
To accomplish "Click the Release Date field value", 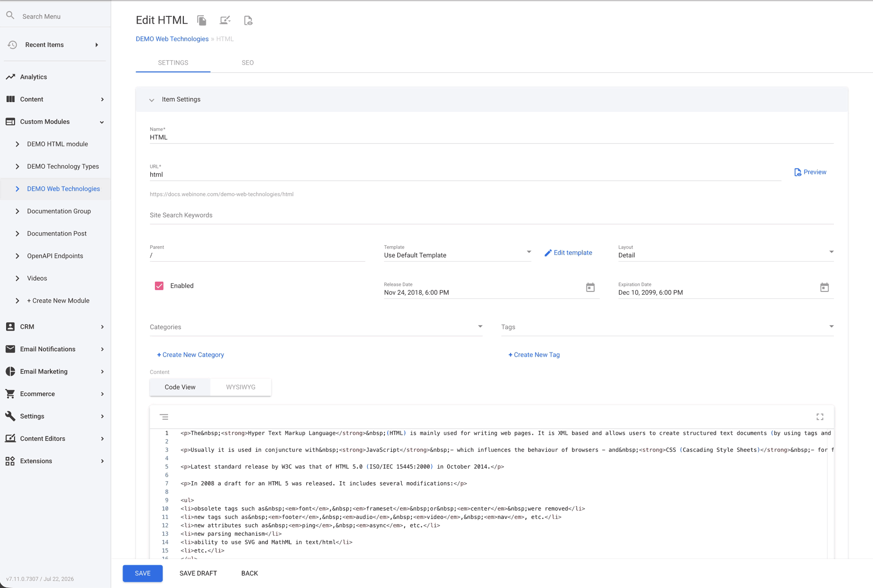I will click(x=417, y=293).
